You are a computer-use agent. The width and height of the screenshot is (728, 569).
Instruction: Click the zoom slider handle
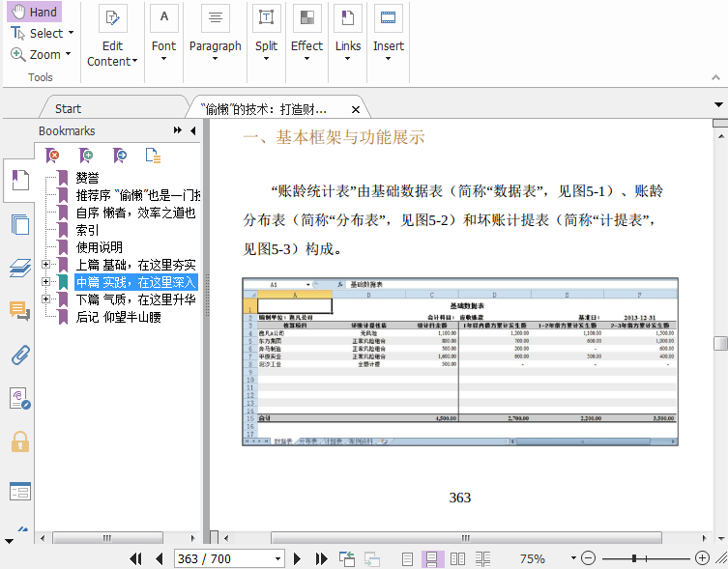click(x=633, y=558)
